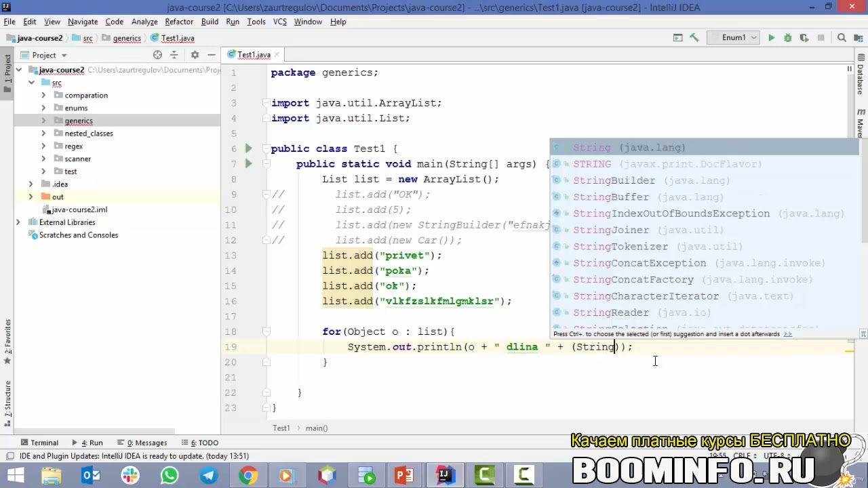Click the src breadcrumb in navigation bar
The width and height of the screenshot is (868, 488).
(x=83, y=39)
